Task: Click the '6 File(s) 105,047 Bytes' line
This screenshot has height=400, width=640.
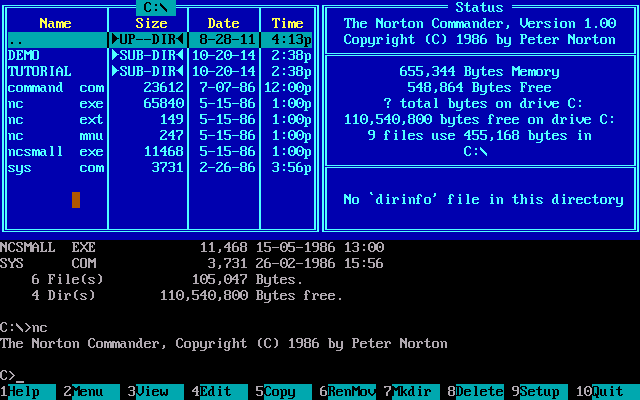Action: tap(168, 280)
